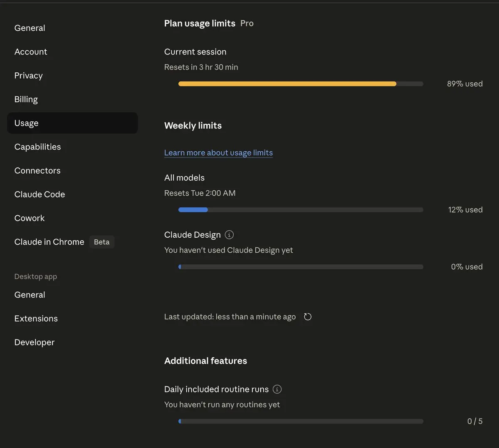The image size is (499, 448).
Task: Click the 'Daily included routine runs' label
Action: [x=217, y=389]
